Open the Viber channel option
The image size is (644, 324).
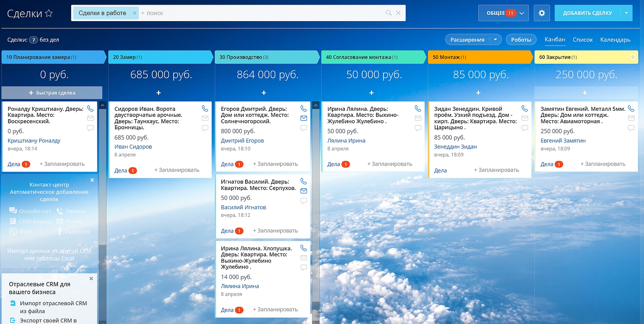[x=21, y=232]
